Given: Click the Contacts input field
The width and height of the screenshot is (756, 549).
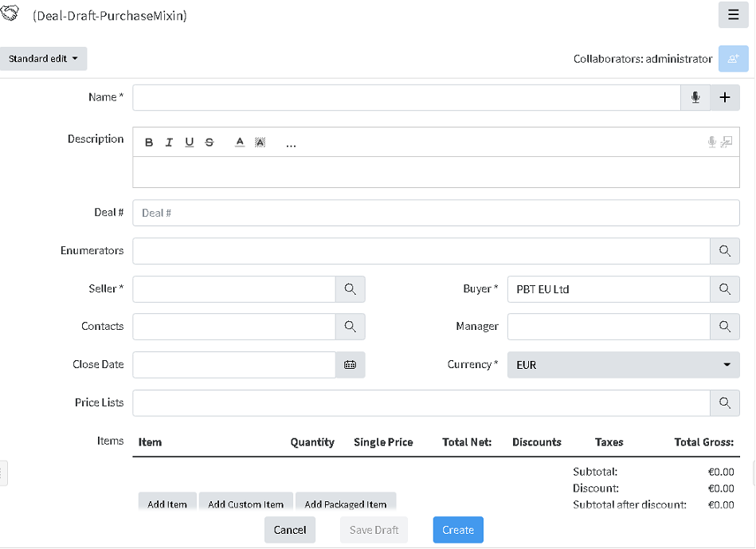Looking at the screenshot, I should coord(234,327).
